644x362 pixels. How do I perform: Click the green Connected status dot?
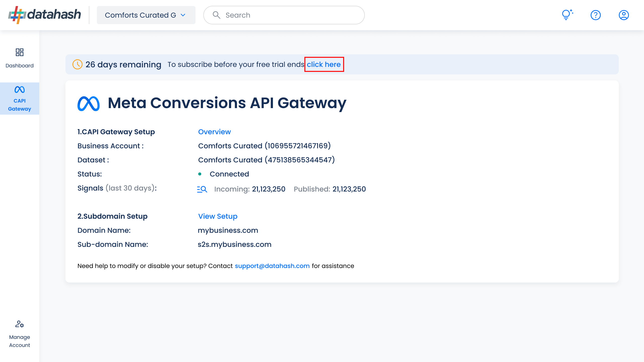tap(200, 174)
